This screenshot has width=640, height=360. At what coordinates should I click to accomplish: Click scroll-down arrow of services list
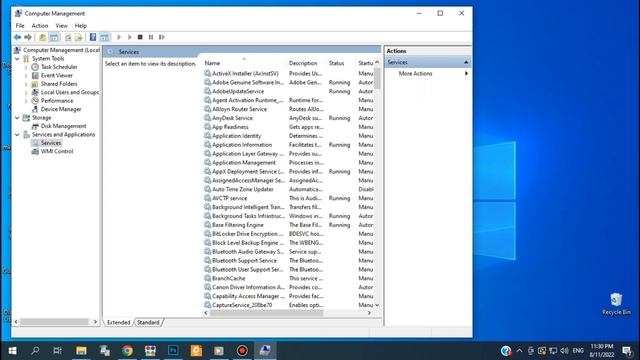(377, 305)
